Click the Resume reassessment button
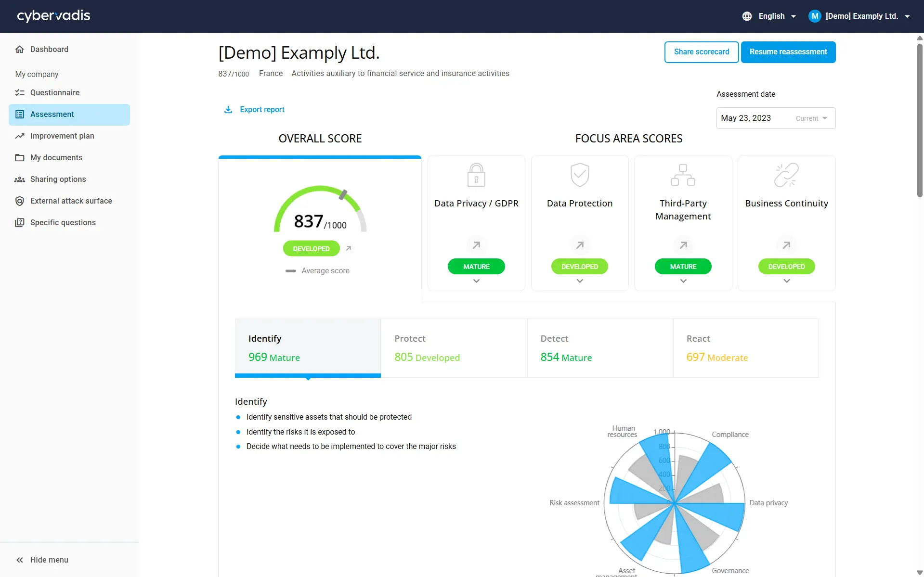The width and height of the screenshot is (924, 577). (788, 52)
